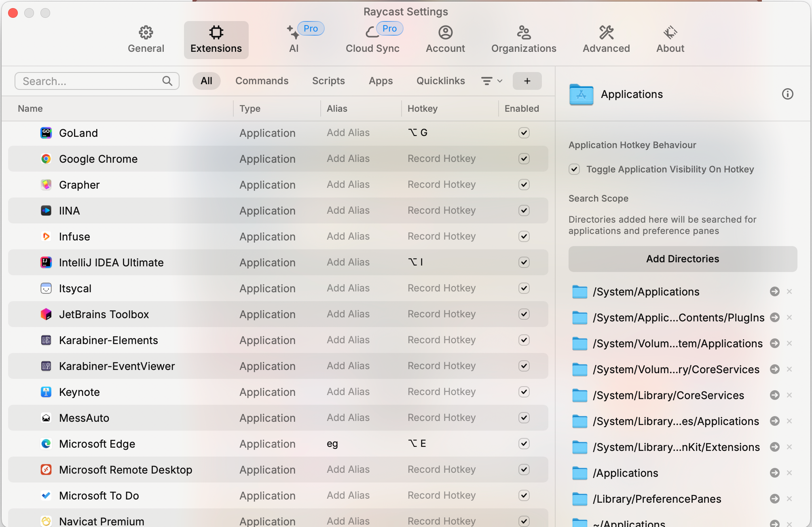Show only Apps in the list

(381, 81)
